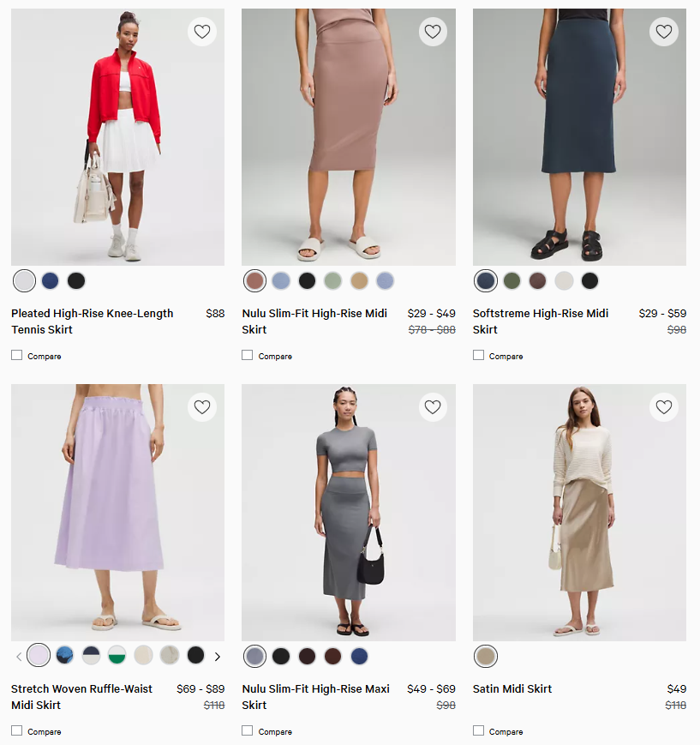Open Nulu Slim-Fit High-Rise Midi Skirt page

[314, 321]
